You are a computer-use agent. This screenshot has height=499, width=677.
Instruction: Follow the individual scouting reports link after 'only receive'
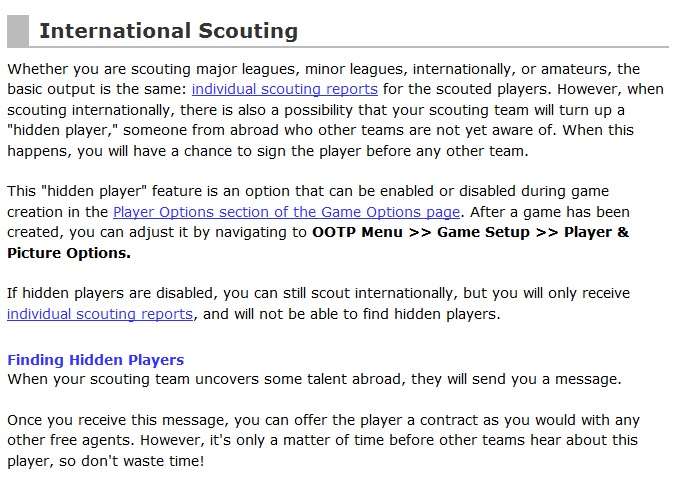point(100,314)
